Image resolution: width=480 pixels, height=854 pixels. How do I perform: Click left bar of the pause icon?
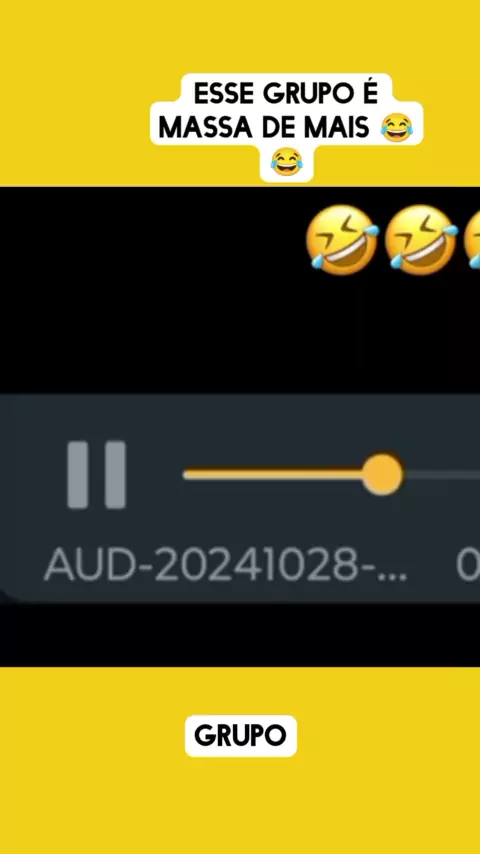point(78,474)
